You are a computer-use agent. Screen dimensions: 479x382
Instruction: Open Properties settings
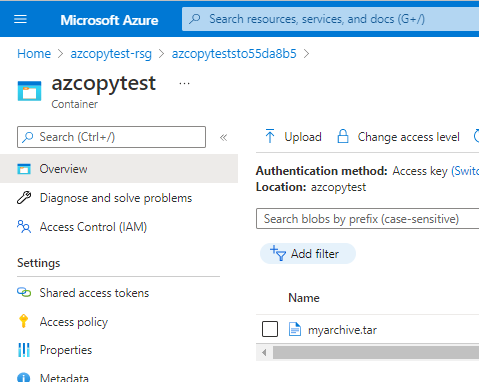[x=66, y=350]
